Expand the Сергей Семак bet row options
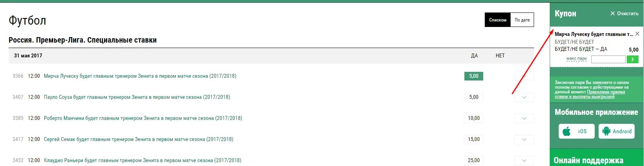Viewport: 644px width, 166px height. (x=524, y=139)
